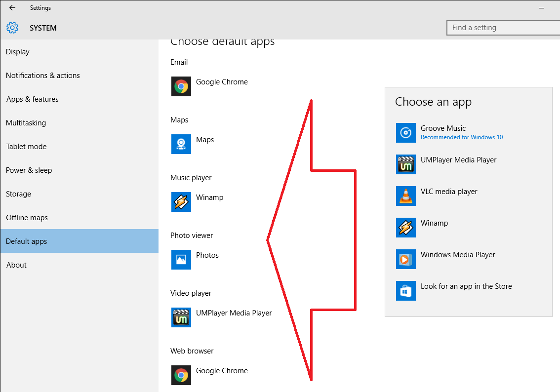Click the Windows Store bag icon

tap(405, 290)
